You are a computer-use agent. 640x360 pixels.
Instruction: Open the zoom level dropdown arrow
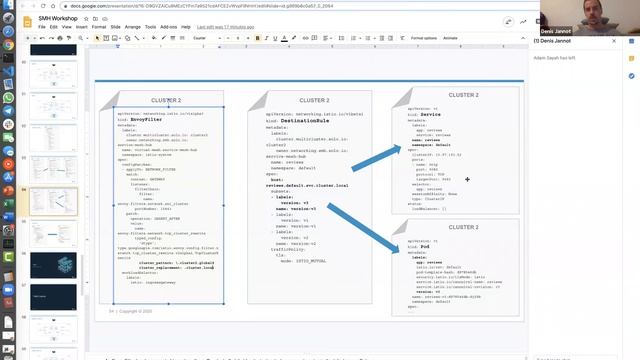pos(87,38)
